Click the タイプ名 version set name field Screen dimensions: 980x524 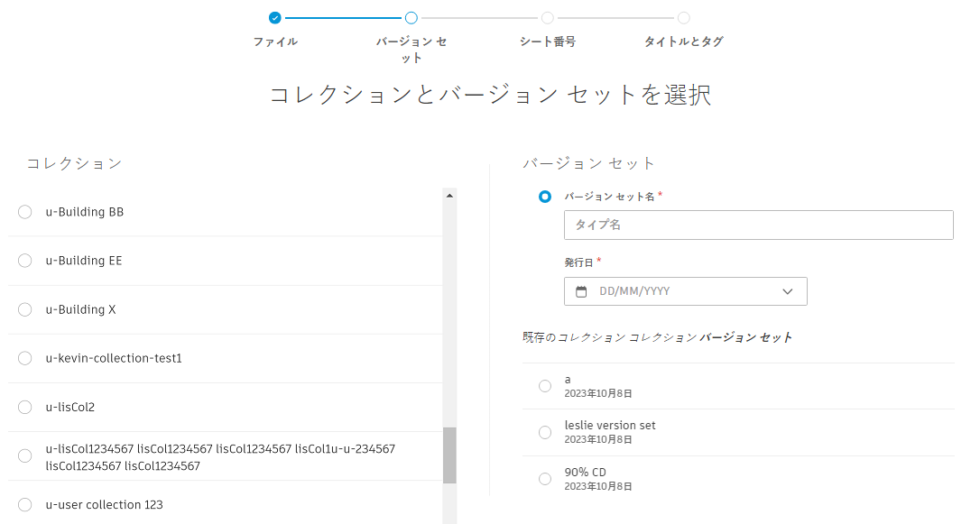click(x=758, y=225)
